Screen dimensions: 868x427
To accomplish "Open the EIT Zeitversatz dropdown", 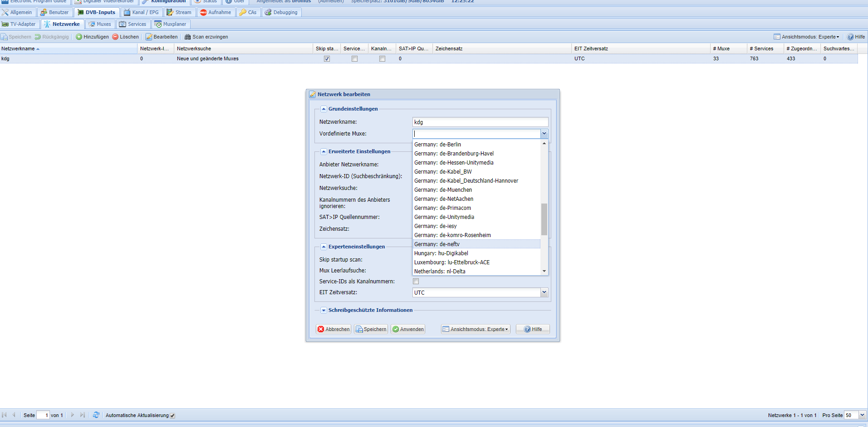I will tap(544, 292).
